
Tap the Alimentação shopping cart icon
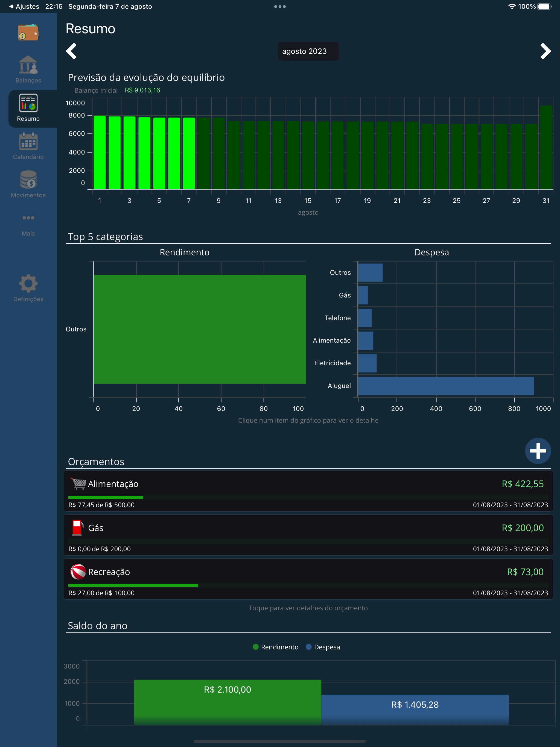click(x=78, y=484)
